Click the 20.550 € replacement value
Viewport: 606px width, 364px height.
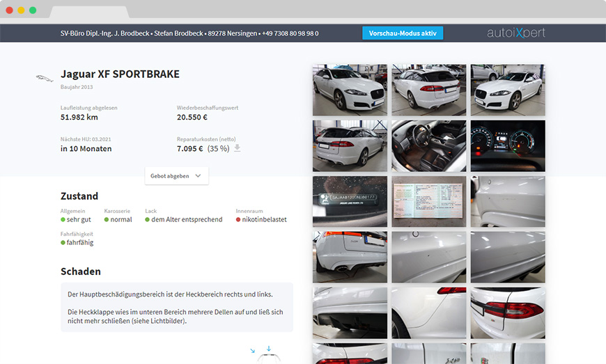pos(192,117)
